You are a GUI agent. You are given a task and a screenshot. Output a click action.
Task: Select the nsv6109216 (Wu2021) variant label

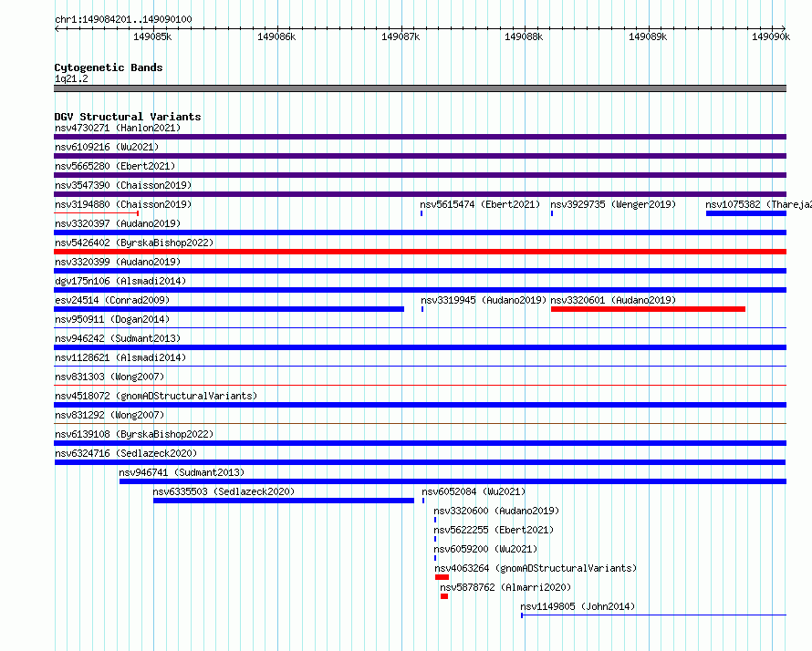coord(107,147)
